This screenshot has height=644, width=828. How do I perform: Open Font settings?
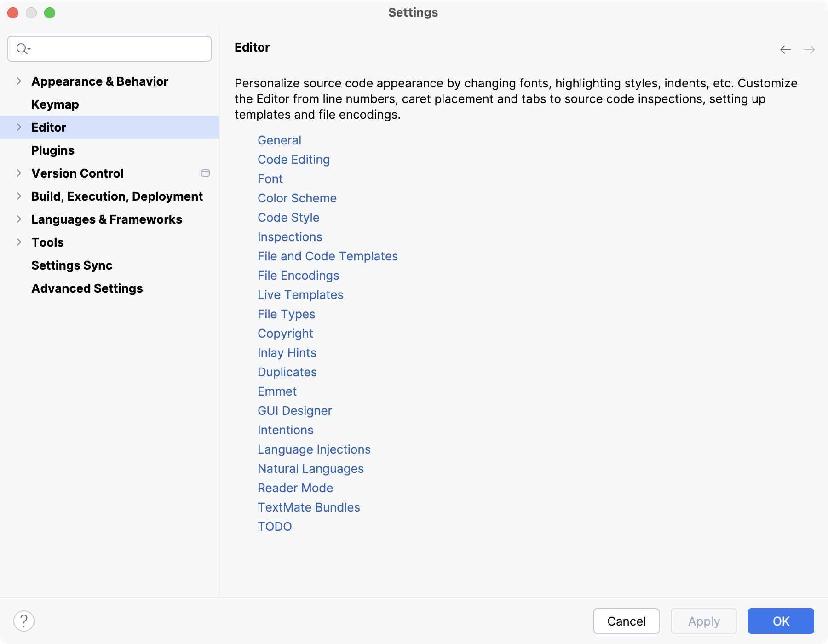[270, 179]
